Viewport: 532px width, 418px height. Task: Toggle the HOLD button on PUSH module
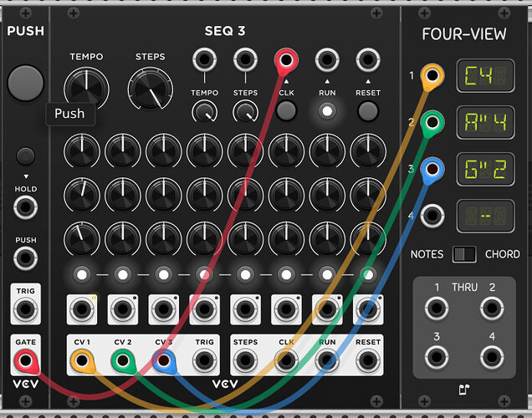(26, 155)
